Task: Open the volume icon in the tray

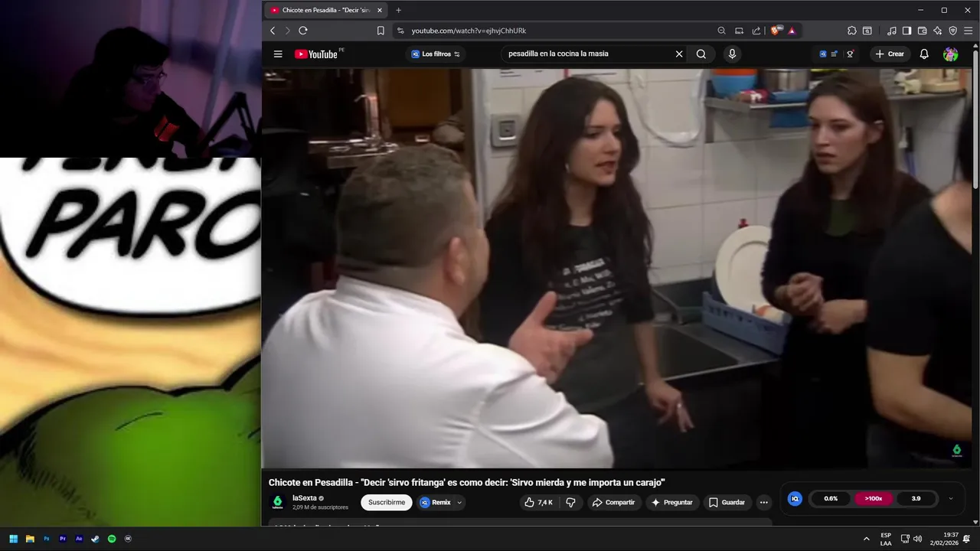Action: click(917, 539)
